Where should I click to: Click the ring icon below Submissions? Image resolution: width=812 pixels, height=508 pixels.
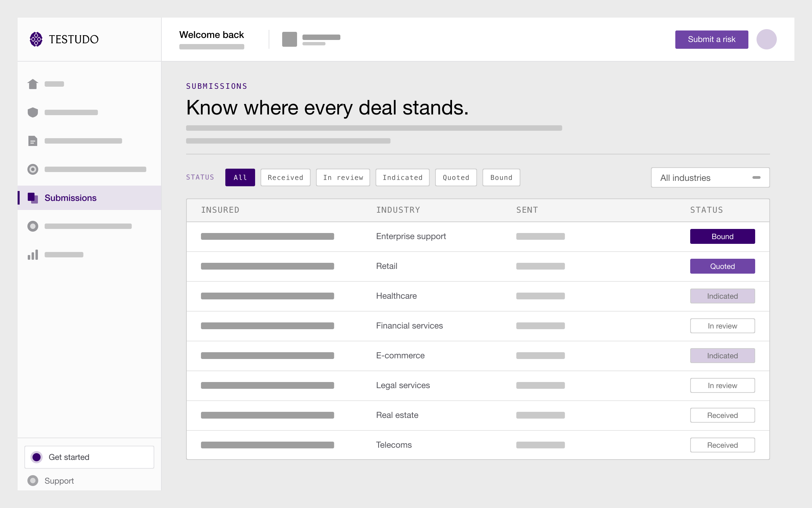coord(33,226)
